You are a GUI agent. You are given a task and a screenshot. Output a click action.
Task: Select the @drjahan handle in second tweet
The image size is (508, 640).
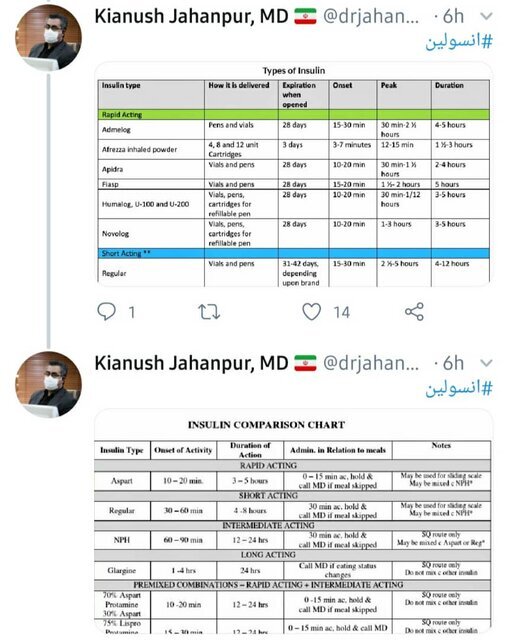point(371,363)
